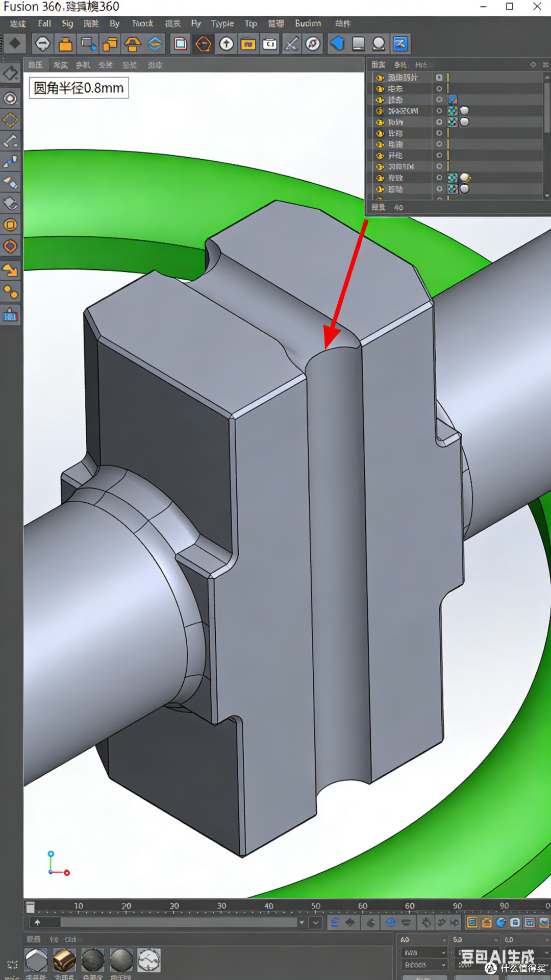Select the orange diamond tool in left sidebar
The width and height of the screenshot is (551, 980).
[x=11, y=120]
